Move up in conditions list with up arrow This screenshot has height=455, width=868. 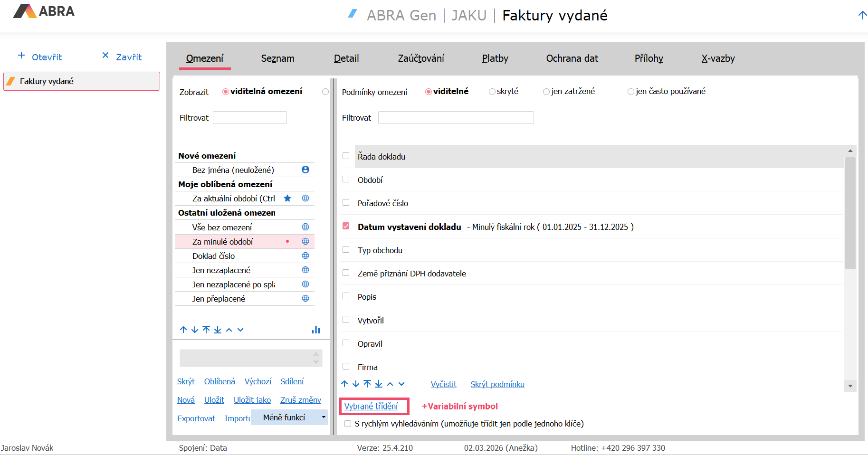[344, 384]
